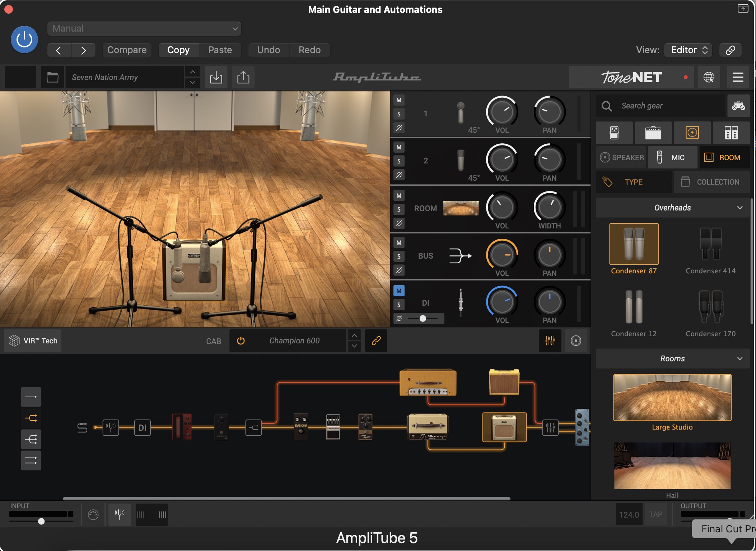Click the save preset download icon

tap(216, 77)
